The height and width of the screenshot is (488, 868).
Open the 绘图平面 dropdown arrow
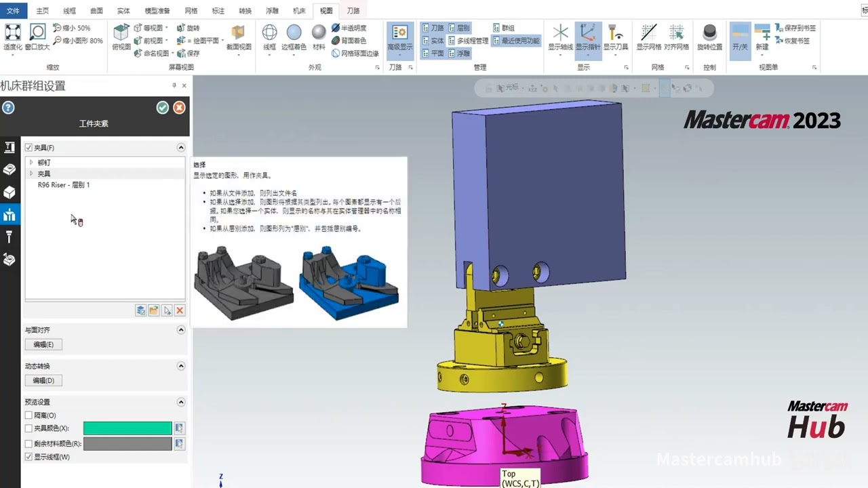point(222,41)
